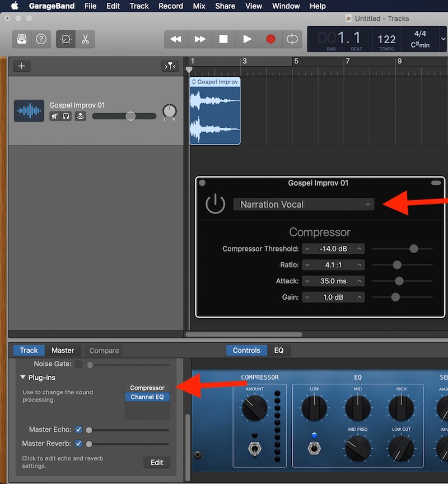Toggle the Cycle loop button
Viewport: 448px width, 484px height.
292,39
